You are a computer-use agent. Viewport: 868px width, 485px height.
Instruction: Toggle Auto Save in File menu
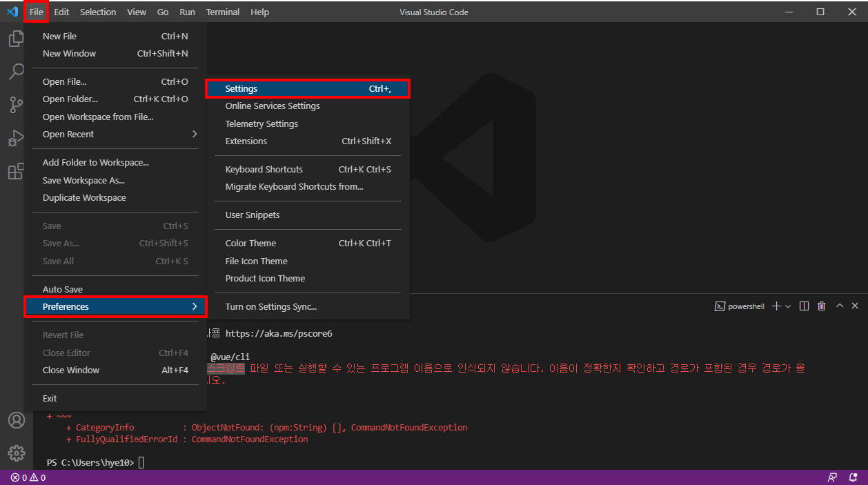[x=115, y=290]
